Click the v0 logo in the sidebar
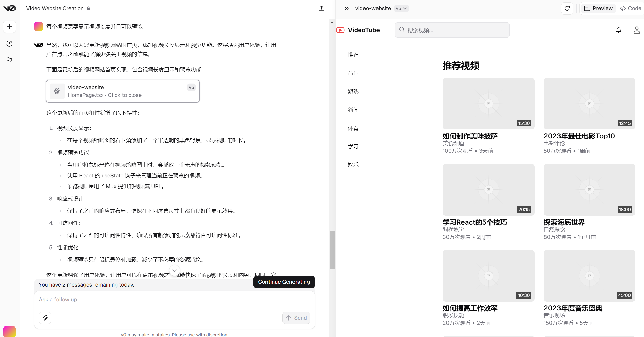The height and width of the screenshot is (337, 644). point(9,8)
